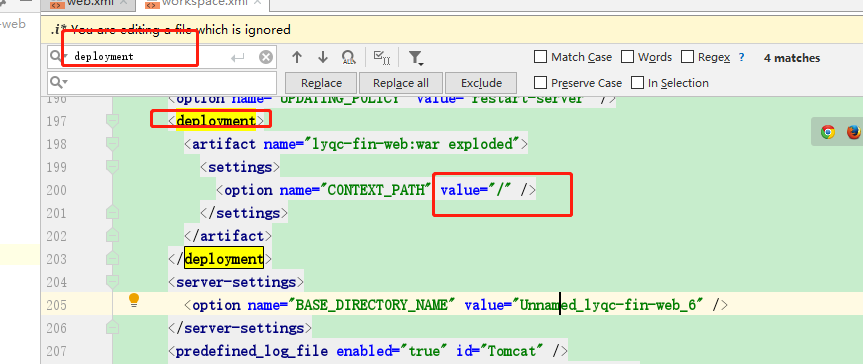Open in Firefox browser icon
The width and height of the screenshot is (863, 364).
[853, 132]
